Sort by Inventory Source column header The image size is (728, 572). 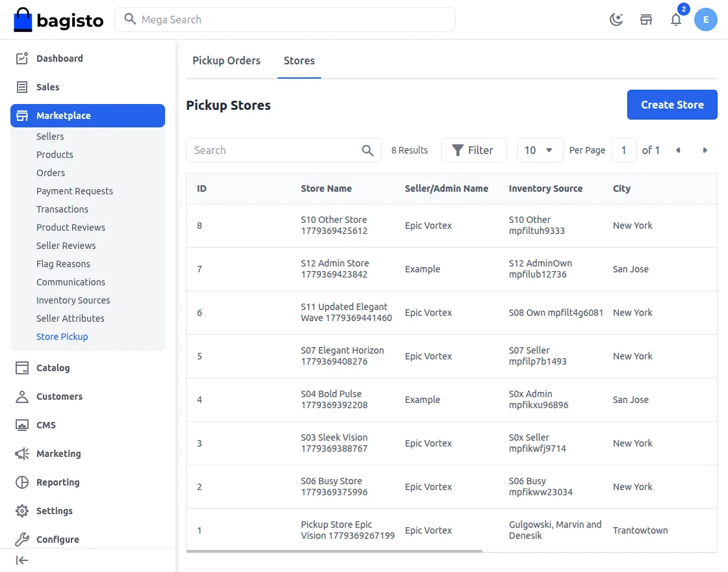click(x=545, y=188)
